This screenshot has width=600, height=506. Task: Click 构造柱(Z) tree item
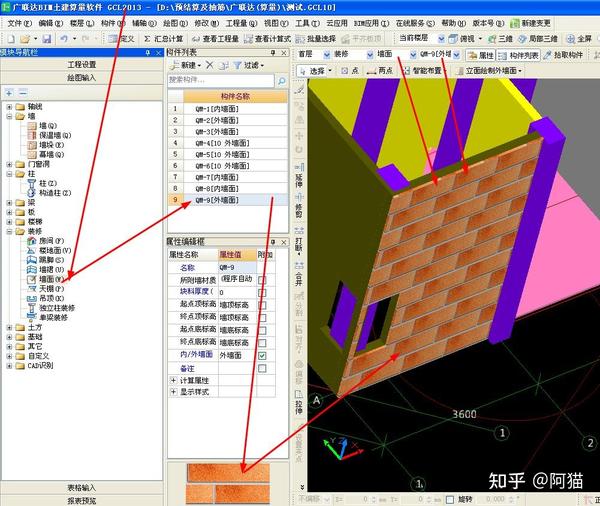click(x=49, y=193)
